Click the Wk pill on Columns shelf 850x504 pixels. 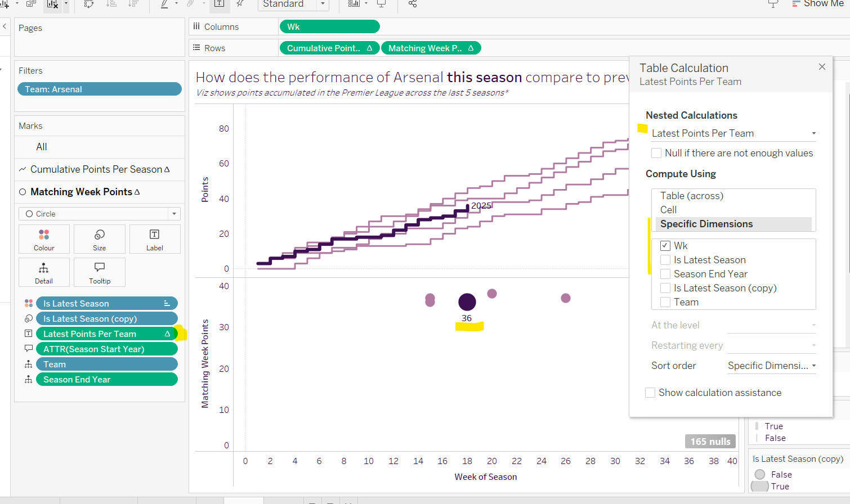point(329,26)
